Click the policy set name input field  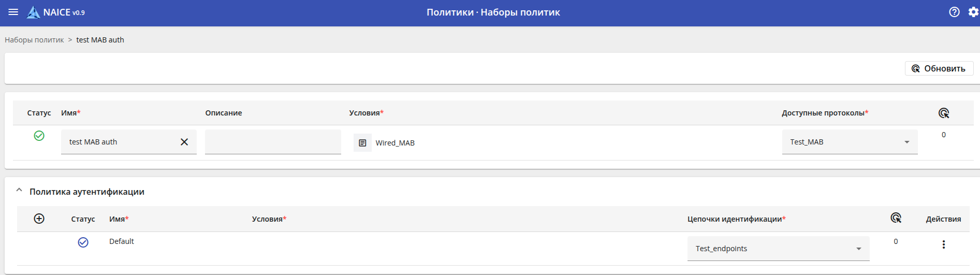(x=119, y=142)
